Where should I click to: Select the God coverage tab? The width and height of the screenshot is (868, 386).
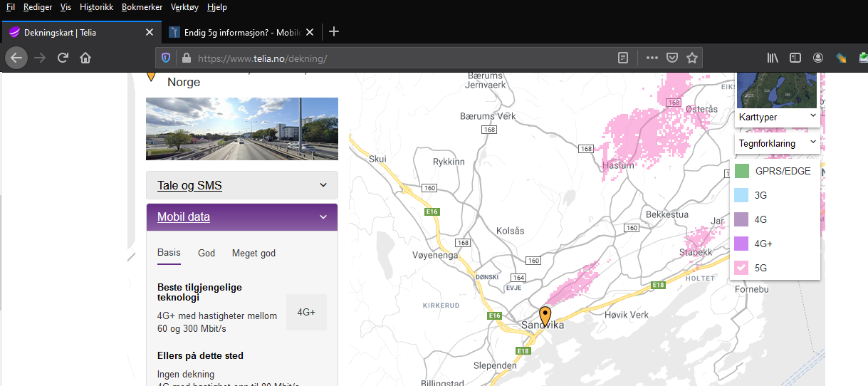(206, 253)
